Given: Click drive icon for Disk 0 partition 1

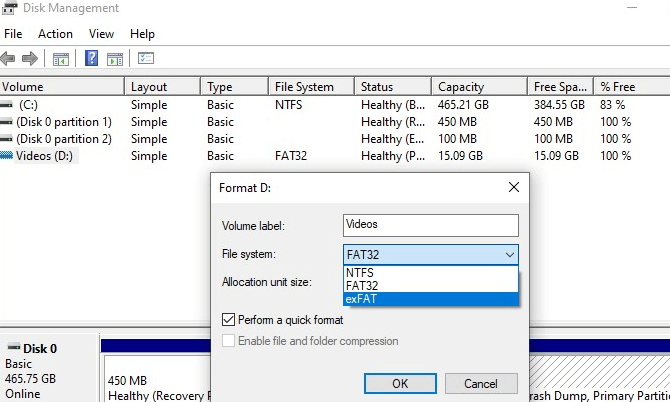Looking at the screenshot, I should click(6, 122).
